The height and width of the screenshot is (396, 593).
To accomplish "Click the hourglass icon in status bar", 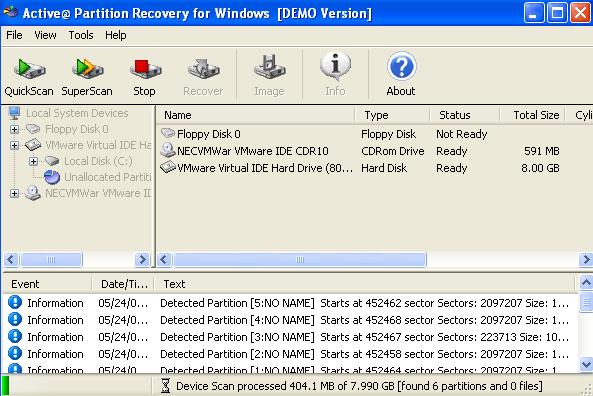I will tap(165, 386).
